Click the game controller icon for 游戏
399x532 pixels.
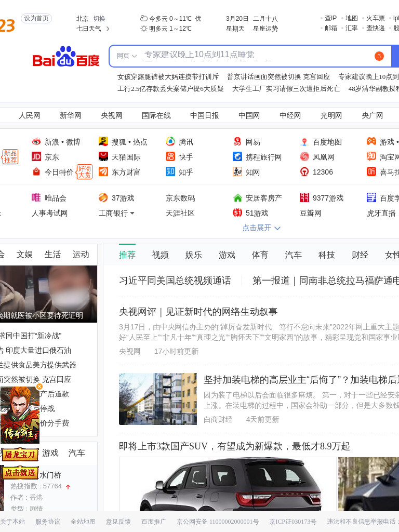point(371,141)
